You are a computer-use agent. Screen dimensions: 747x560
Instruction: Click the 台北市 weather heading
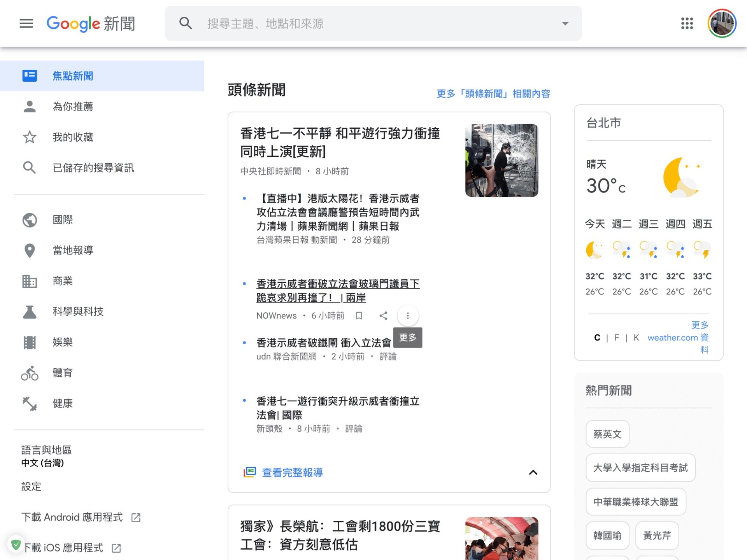tap(603, 123)
